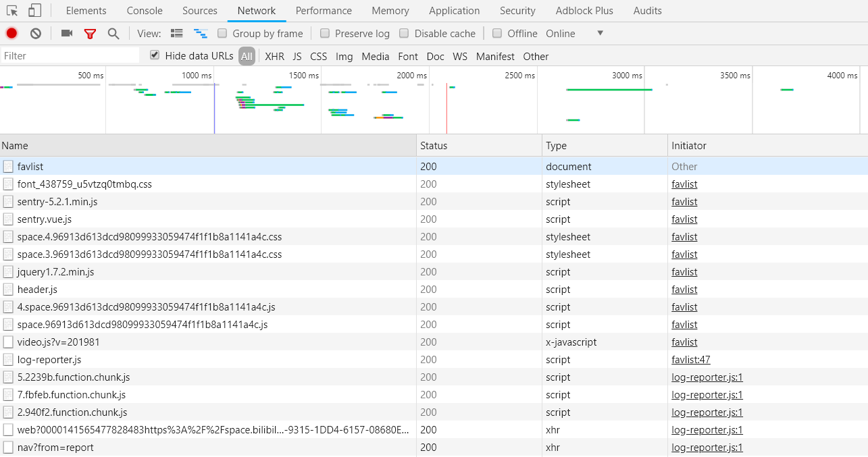The width and height of the screenshot is (868, 457).
Task: Switch to the Application tab
Action: pyautogui.click(x=455, y=11)
